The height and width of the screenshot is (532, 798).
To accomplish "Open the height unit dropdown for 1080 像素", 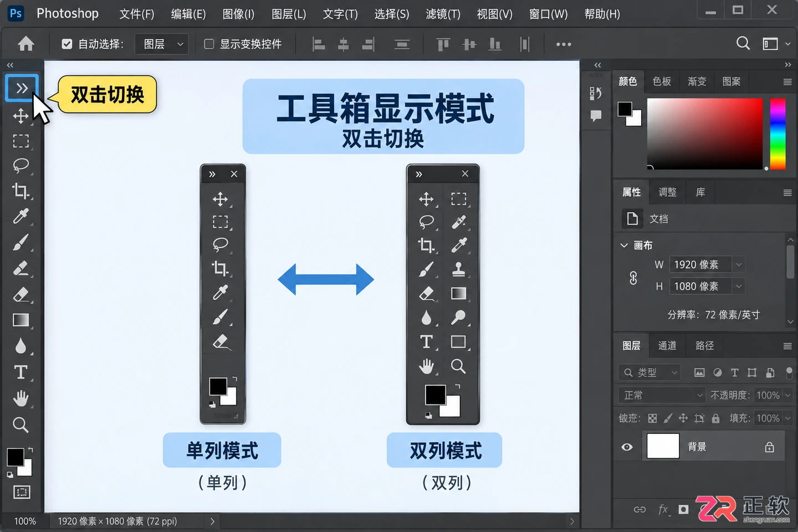I will (739, 287).
